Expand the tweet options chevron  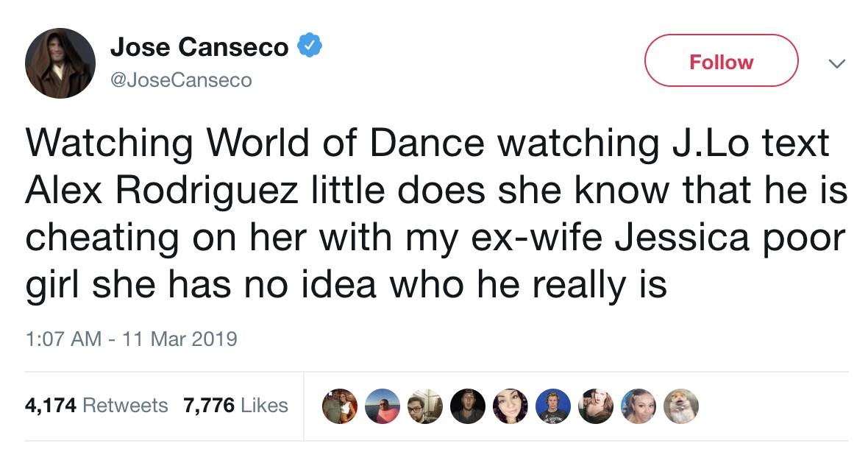833,65
